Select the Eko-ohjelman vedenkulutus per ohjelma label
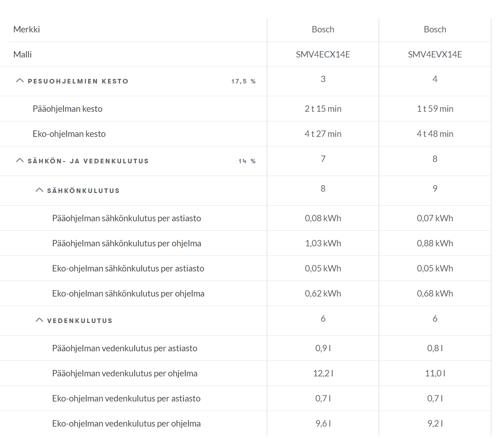The image size is (498, 448). (x=126, y=423)
